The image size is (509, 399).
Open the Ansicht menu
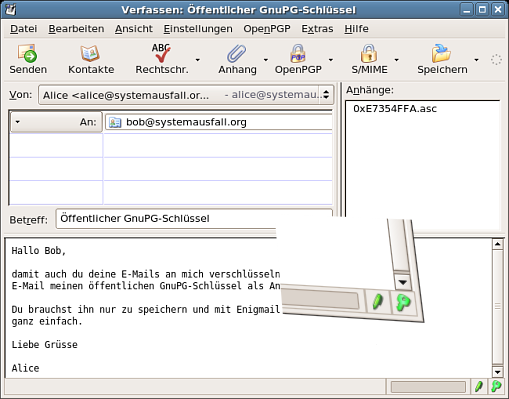click(x=134, y=29)
